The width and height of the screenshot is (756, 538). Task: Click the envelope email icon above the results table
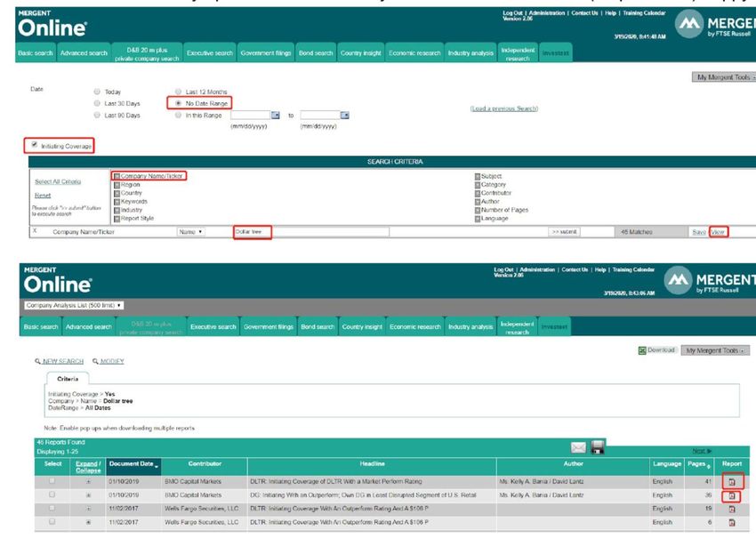tap(578, 448)
